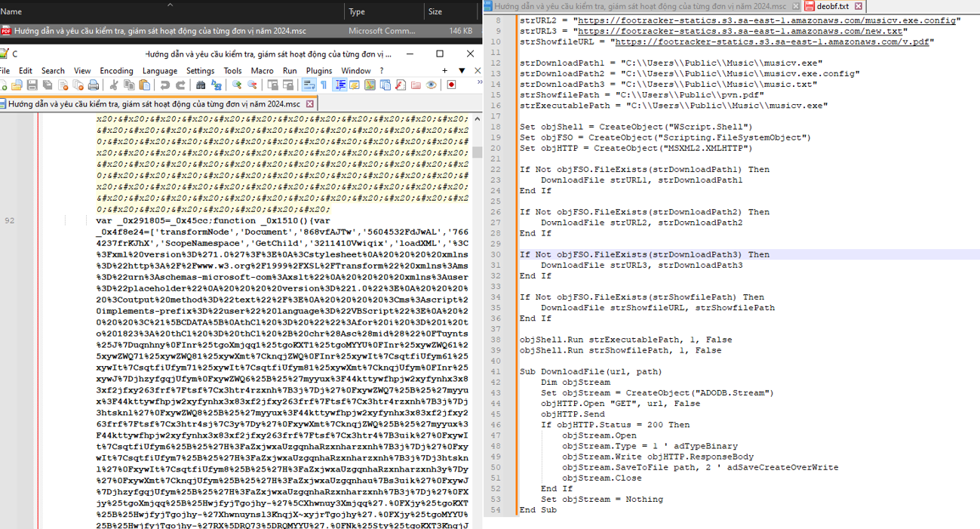This screenshot has width=980, height=529.
Task: Click the Zoom In magnifier icon
Action: pyautogui.click(x=237, y=85)
